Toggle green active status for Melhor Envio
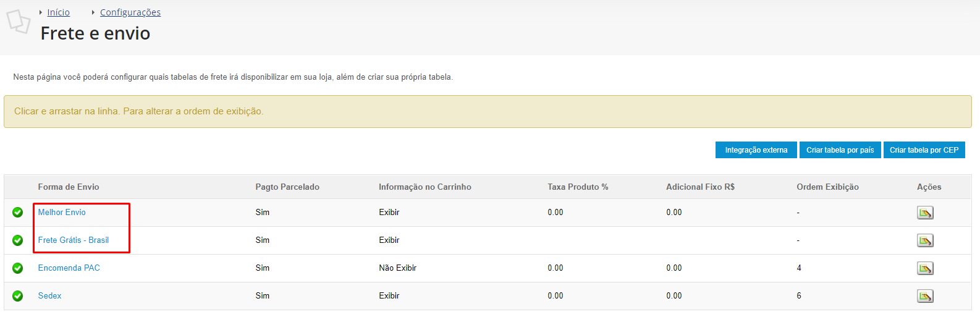Screen dimensions: 980x322 pos(18,213)
